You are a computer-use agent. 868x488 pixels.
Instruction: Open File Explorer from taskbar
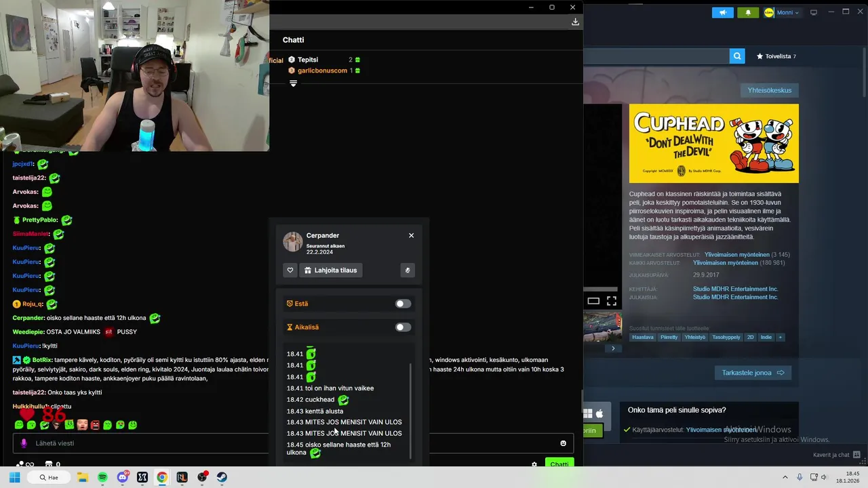tap(83, 477)
